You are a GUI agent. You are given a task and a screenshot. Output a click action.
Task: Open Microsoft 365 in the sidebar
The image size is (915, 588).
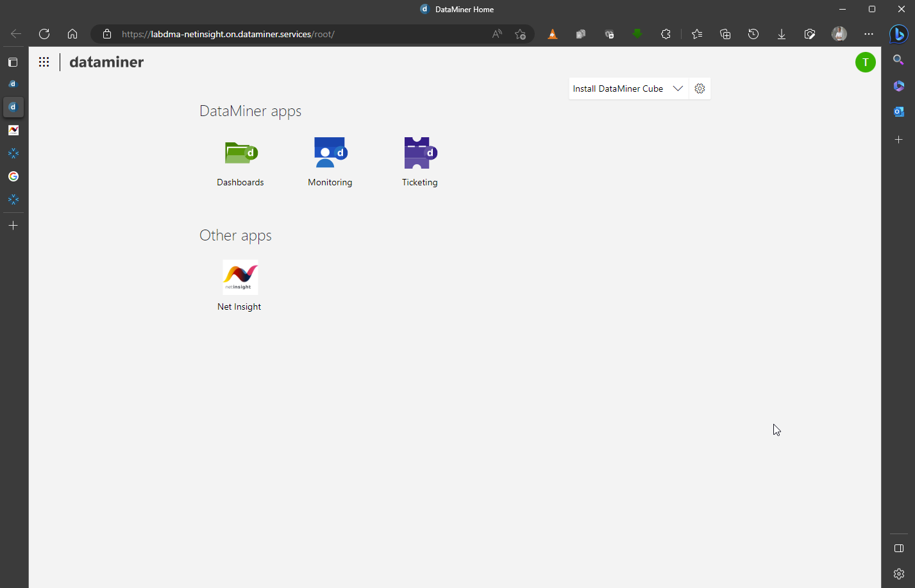(898, 85)
